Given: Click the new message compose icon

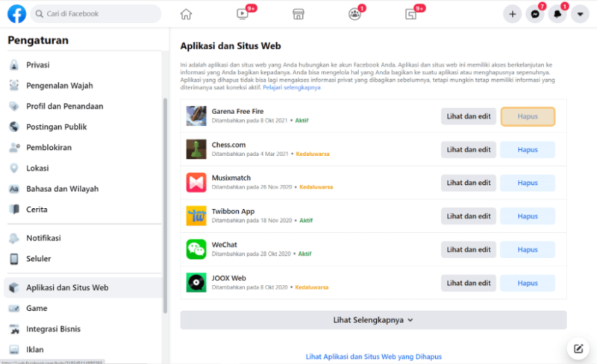Looking at the screenshot, I should coord(578,348).
